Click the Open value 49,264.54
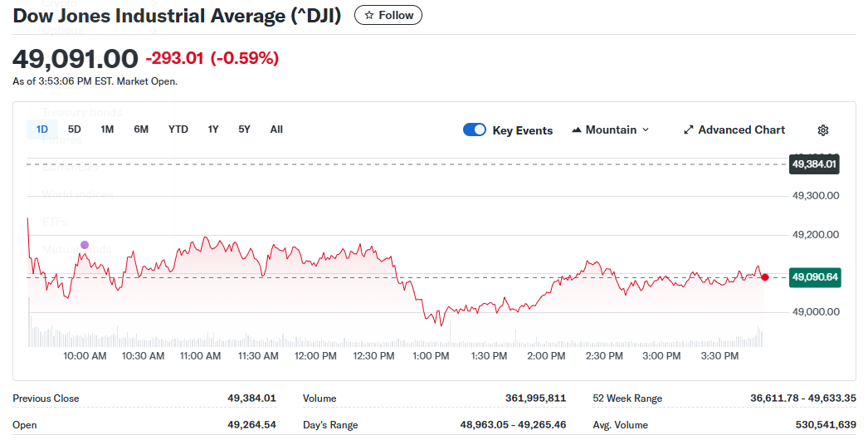Image resolution: width=868 pixels, height=440 pixels. (251, 425)
